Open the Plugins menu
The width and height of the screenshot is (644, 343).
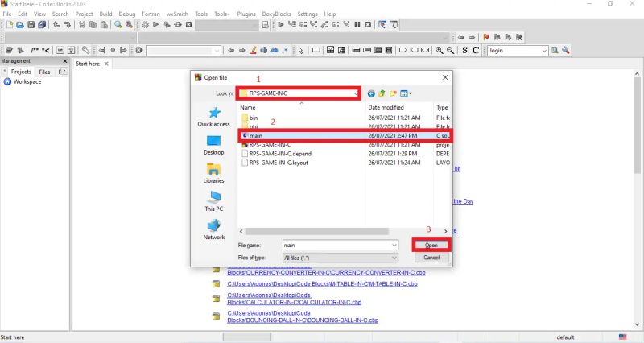[x=246, y=14]
